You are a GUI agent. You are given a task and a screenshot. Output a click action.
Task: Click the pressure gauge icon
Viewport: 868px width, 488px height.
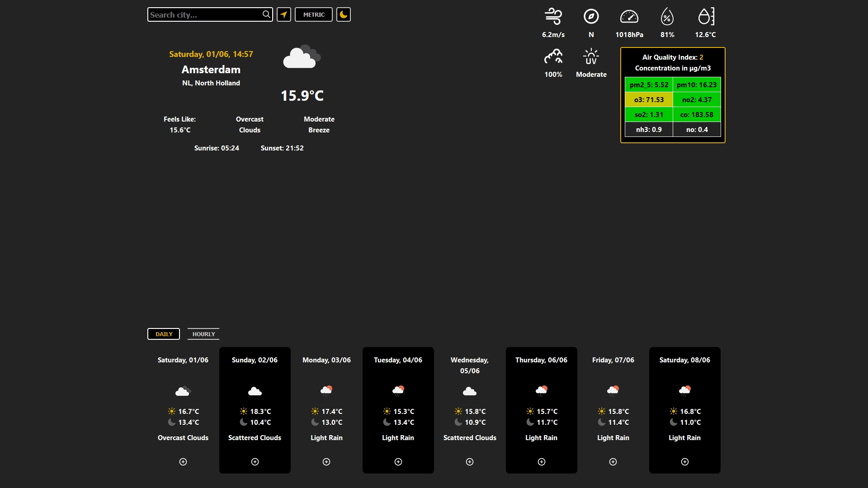(629, 16)
